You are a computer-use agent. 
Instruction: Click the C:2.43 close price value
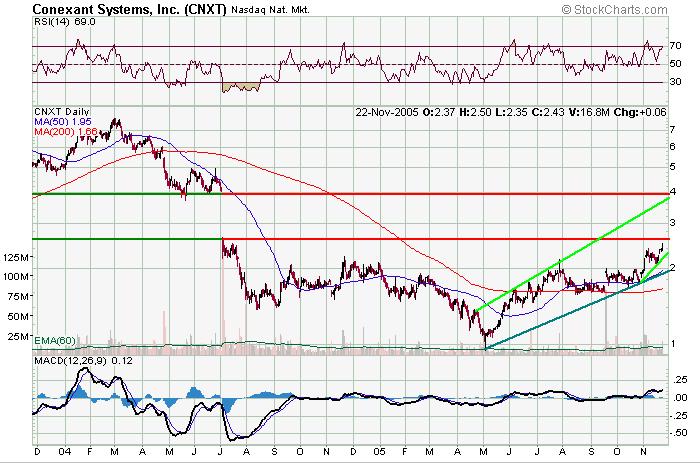(x=548, y=113)
